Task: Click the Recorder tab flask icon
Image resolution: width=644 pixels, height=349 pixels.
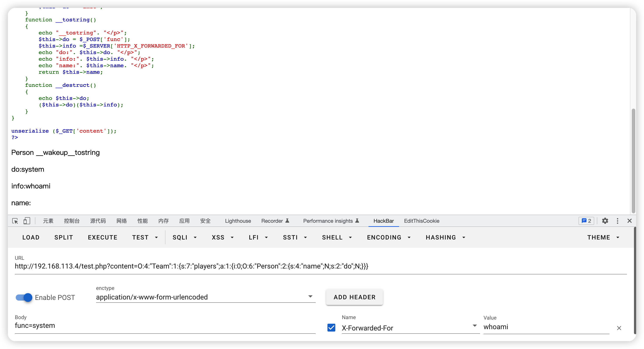Action: point(287,221)
